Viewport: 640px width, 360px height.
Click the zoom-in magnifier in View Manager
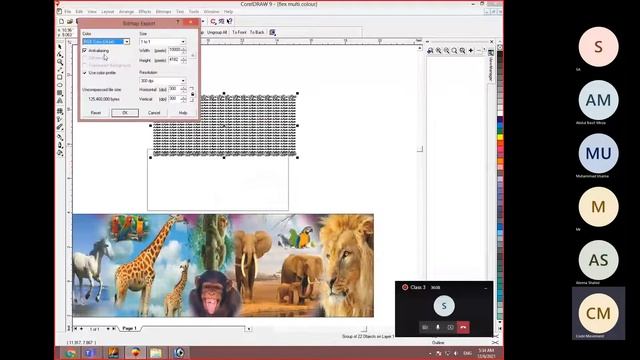(x=439, y=51)
